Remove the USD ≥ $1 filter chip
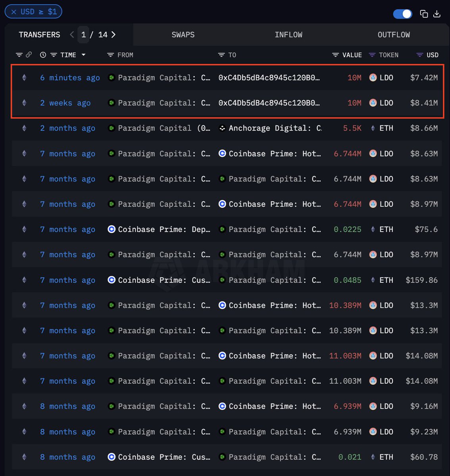The image size is (450, 476). (x=14, y=12)
